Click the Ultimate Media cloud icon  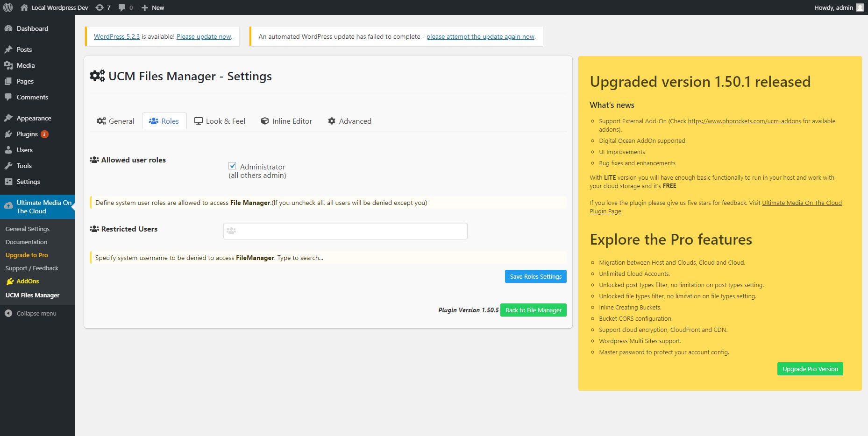tap(8, 205)
